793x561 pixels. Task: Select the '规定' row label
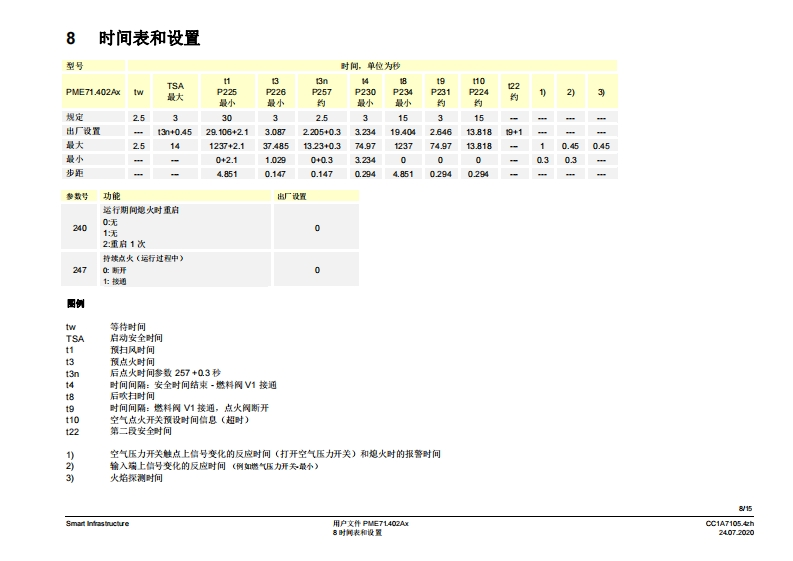(75, 117)
